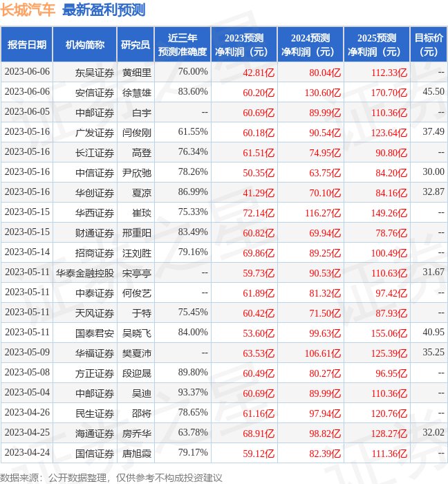Viewport: 448px width, 484px height.
Task: Click the 69.86亿 profit value
Action: (x=259, y=254)
